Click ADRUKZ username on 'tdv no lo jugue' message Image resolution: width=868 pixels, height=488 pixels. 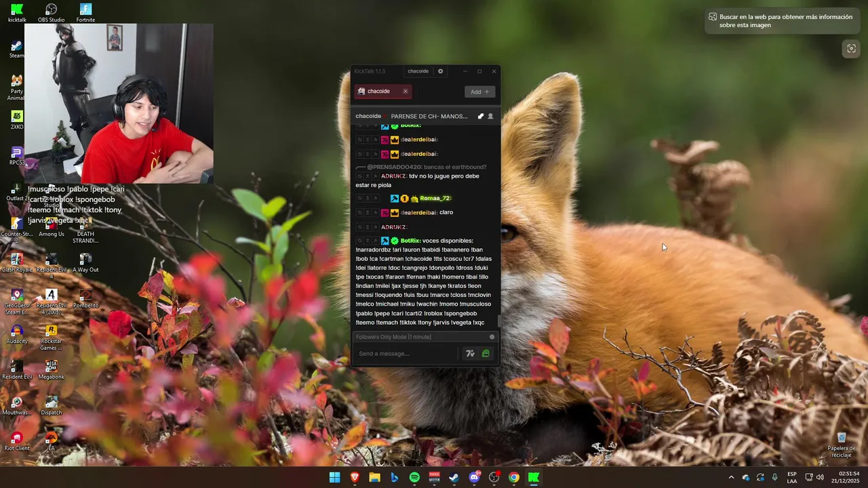click(x=393, y=176)
